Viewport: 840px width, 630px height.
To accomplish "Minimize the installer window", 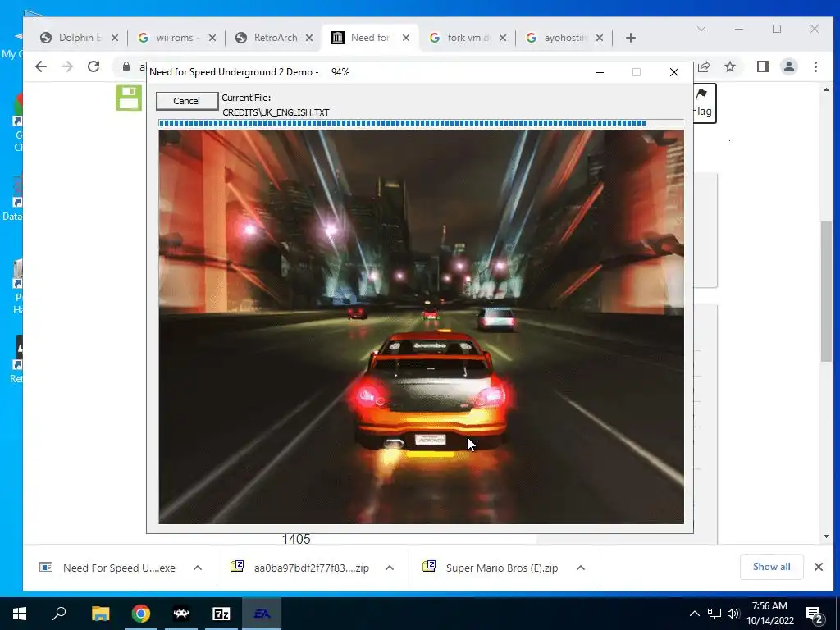I will pyautogui.click(x=600, y=72).
